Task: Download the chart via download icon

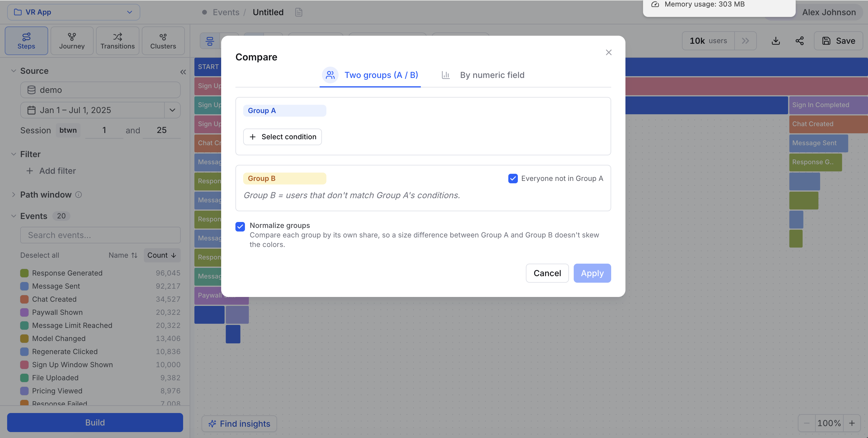Action: pyautogui.click(x=776, y=41)
